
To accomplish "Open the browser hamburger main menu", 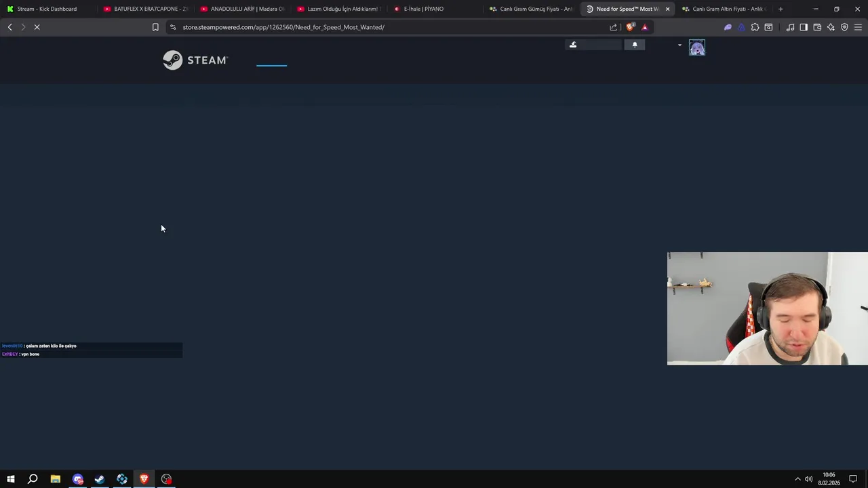I will [858, 27].
